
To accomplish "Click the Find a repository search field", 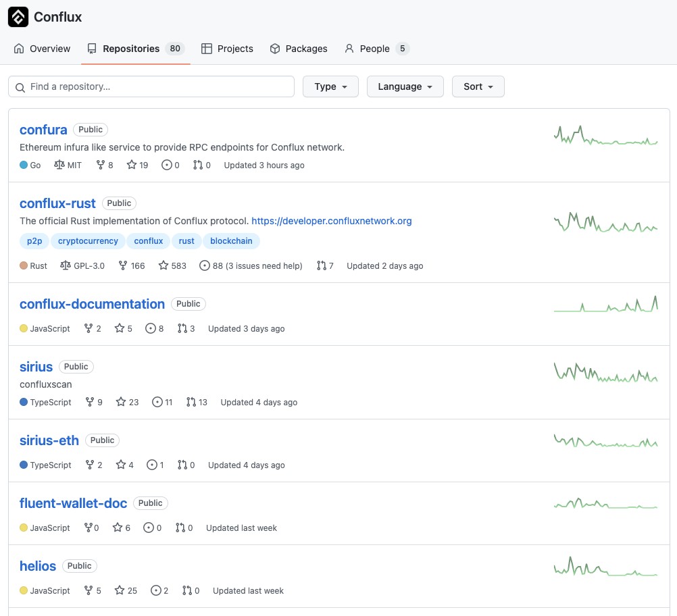I will click(x=151, y=86).
